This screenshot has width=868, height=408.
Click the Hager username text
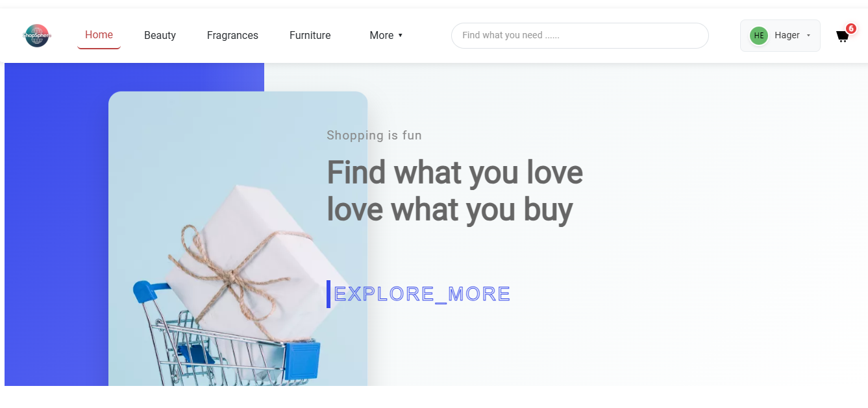[x=787, y=36]
